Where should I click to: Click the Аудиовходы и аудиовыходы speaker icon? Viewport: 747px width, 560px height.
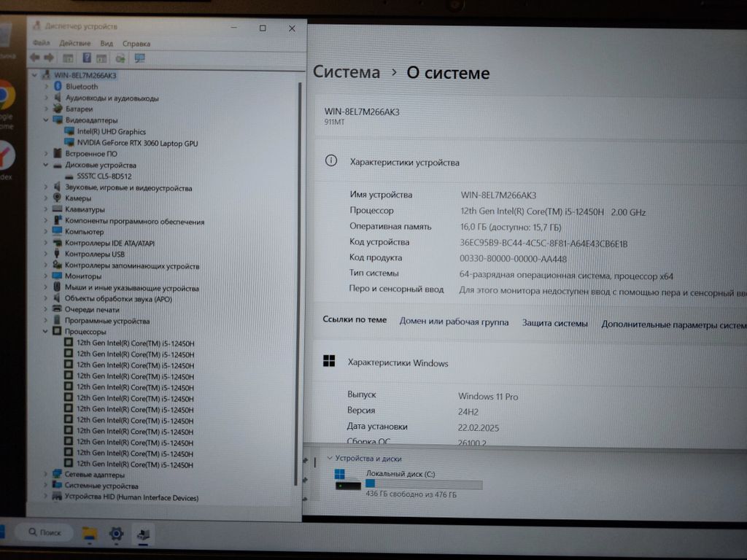tap(58, 98)
